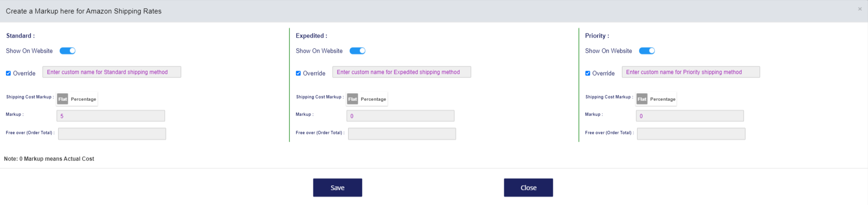The image size is (868, 205).
Task: Select Percentage markup type for Standard
Action: click(x=83, y=99)
